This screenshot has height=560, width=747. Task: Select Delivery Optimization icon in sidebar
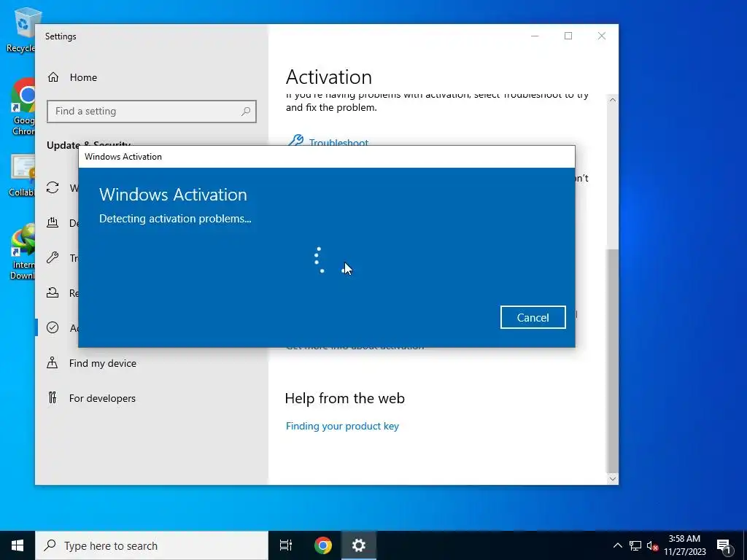pyautogui.click(x=53, y=222)
